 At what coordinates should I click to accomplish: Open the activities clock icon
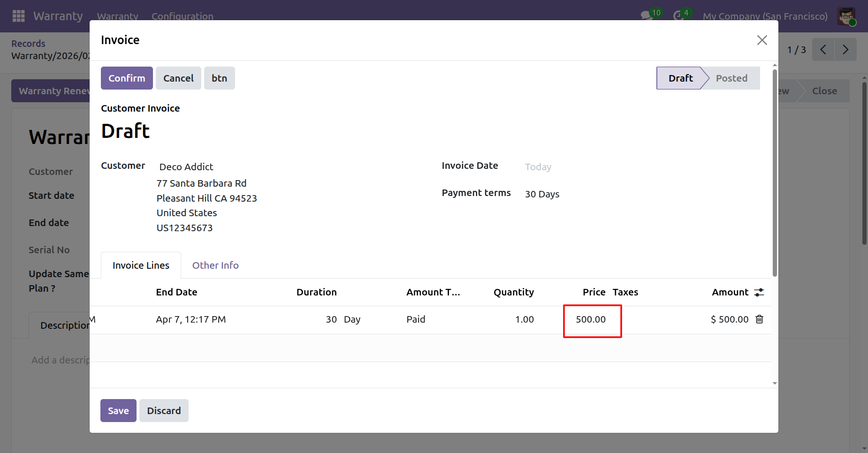click(x=678, y=15)
